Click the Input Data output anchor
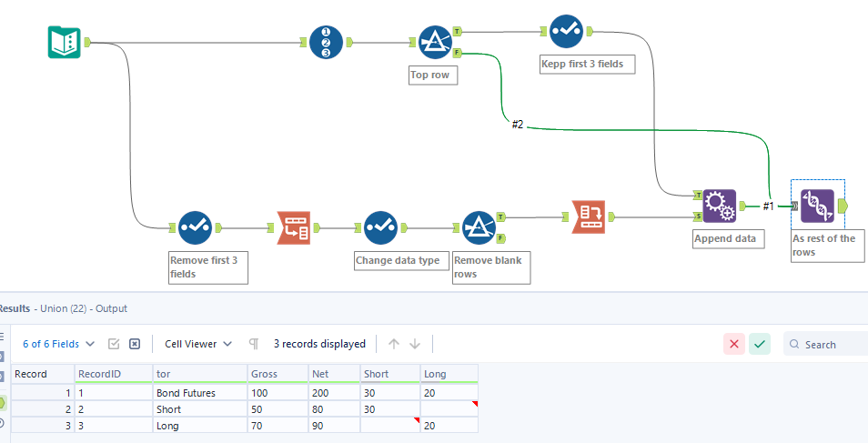The image size is (868, 443). pyautogui.click(x=87, y=42)
